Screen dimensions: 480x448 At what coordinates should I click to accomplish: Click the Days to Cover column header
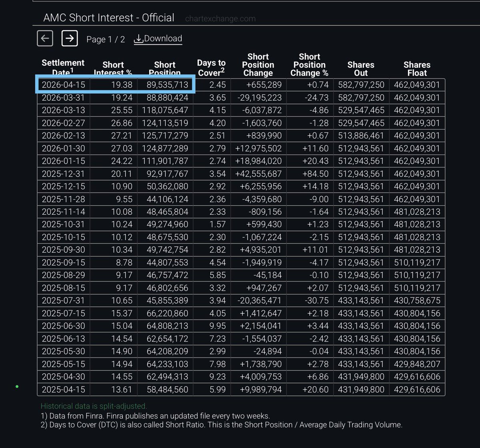pos(211,68)
